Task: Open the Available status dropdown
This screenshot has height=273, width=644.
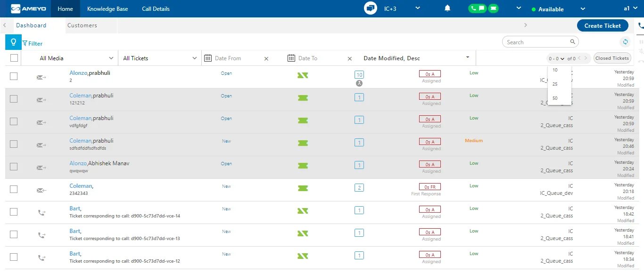Action: (x=583, y=9)
